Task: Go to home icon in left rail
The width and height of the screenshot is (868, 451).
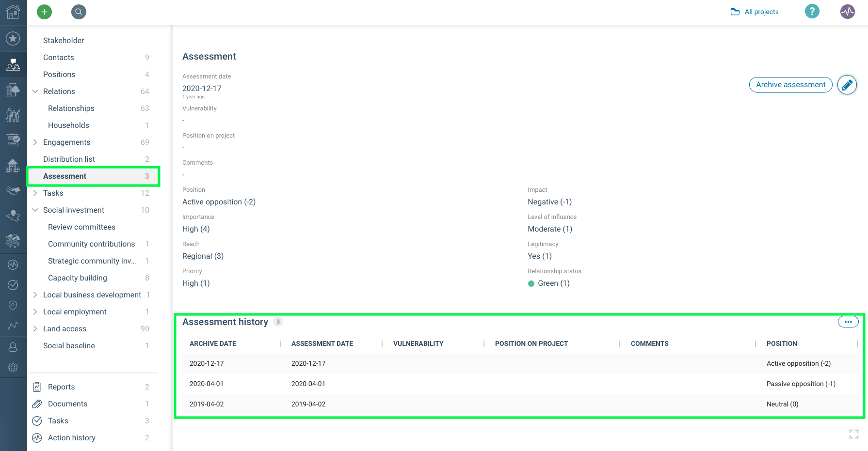Action: coord(13,12)
